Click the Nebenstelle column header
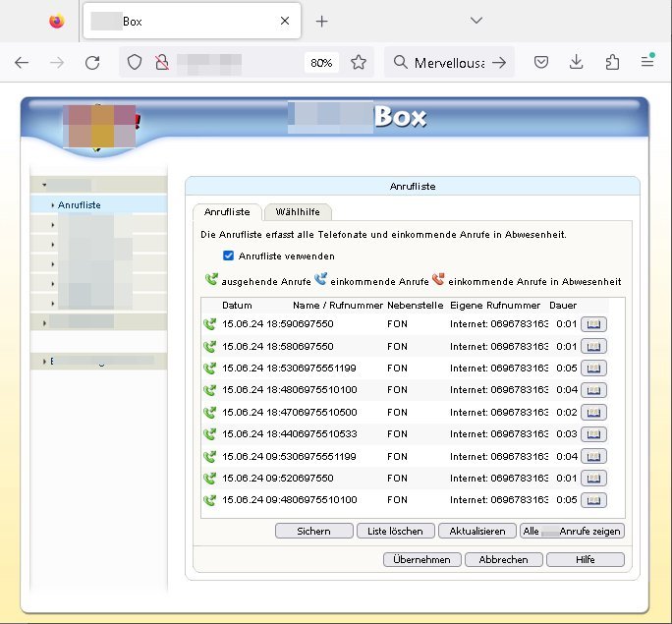Screen dimensions: 672x624 click(416, 306)
